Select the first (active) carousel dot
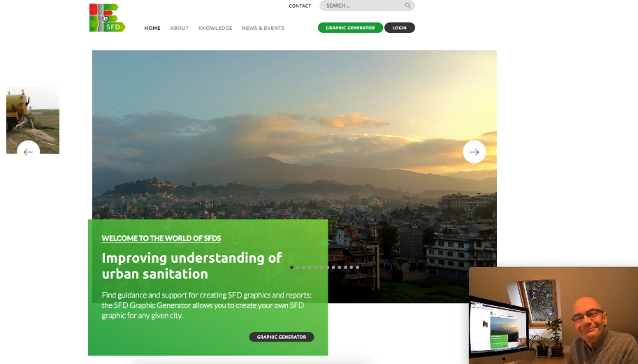 (291, 268)
